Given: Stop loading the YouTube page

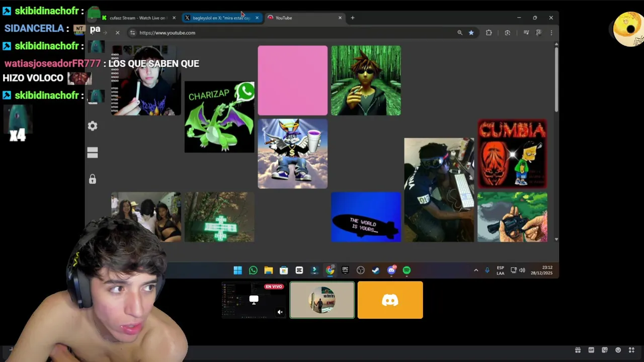Looking at the screenshot, I should coord(117,33).
